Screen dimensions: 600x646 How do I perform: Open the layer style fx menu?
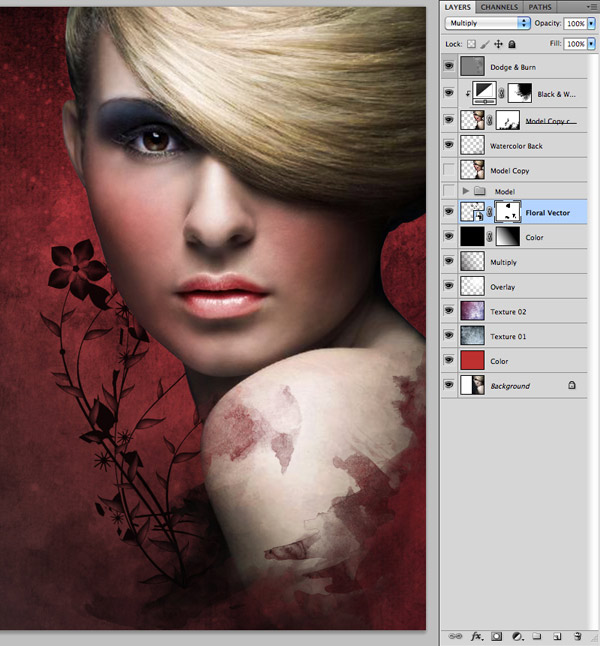477,635
